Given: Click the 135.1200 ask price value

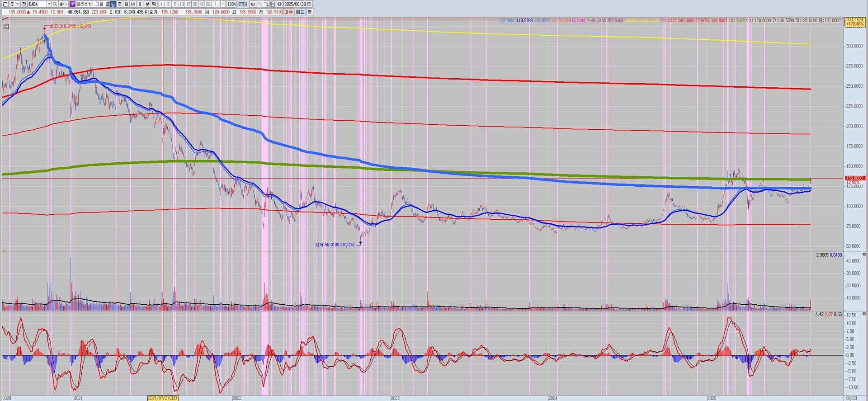Looking at the screenshot, I should 170,12.
